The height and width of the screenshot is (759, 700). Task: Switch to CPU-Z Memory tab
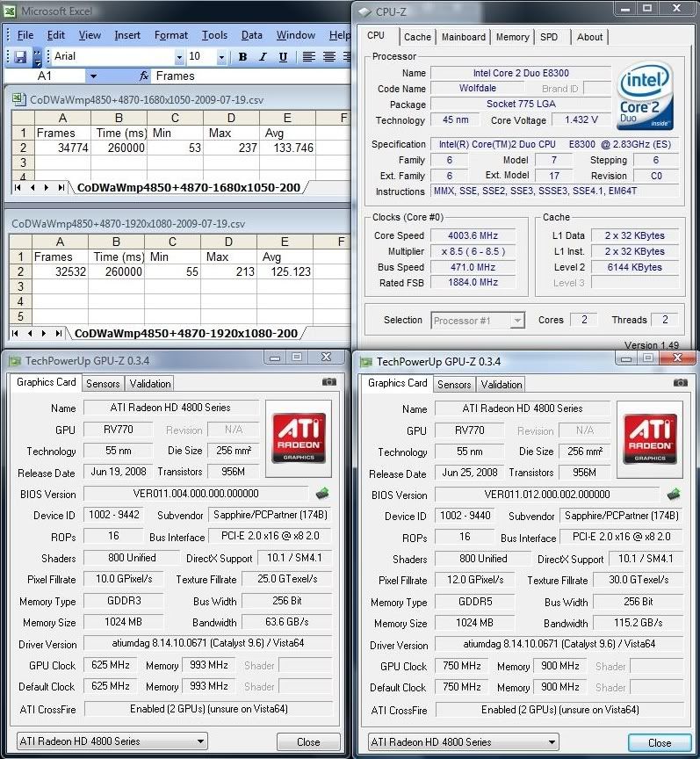tap(512, 37)
